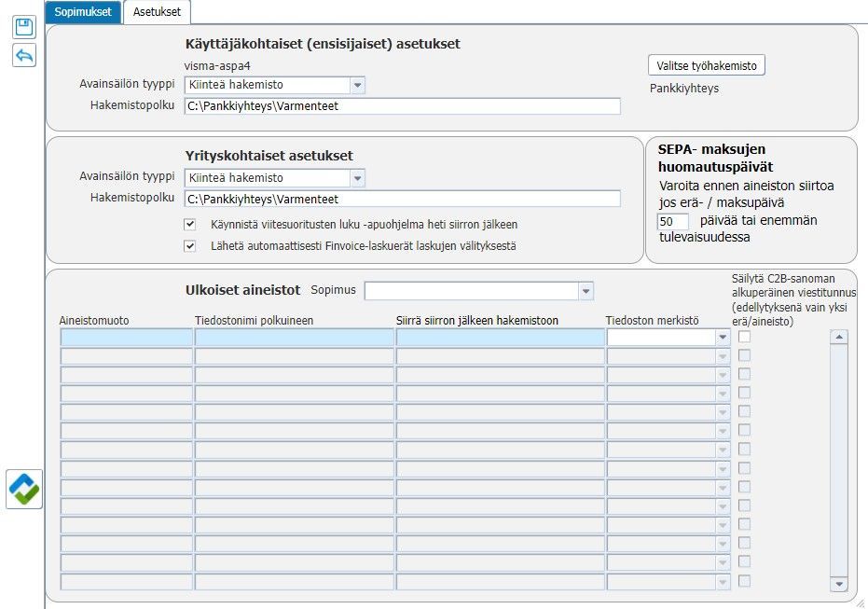Toggle Käynnistä viitesuoritusten luku -apuohjelma checkbox
This screenshot has height=609, width=868.
pos(190,224)
